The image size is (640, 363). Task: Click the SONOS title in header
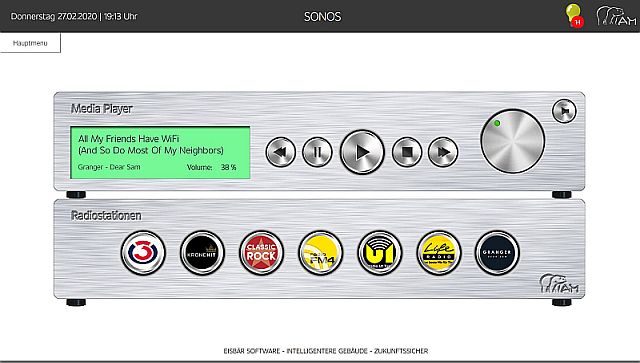(322, 17)
